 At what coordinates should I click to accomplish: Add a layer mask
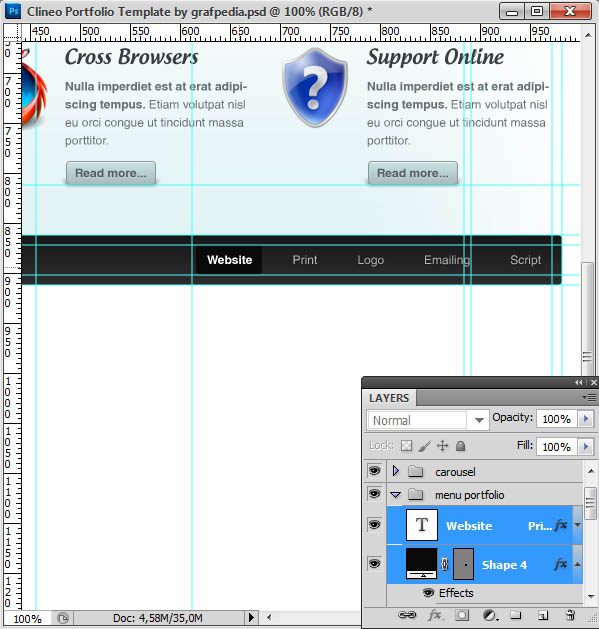coord(462,615)
